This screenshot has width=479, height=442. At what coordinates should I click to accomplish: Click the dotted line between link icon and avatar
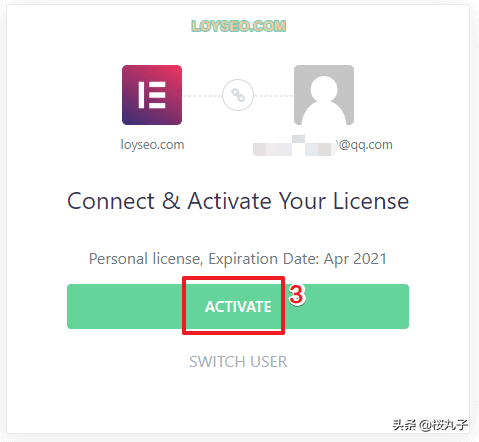(x=274, y=96)
